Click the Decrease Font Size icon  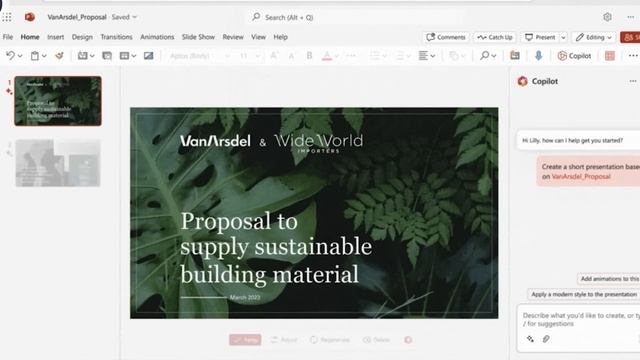(x=291, y=56)
